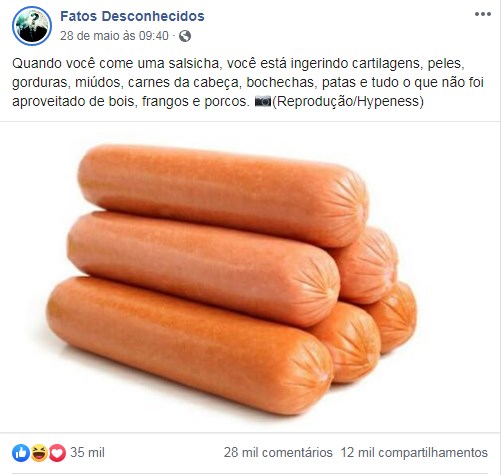The image size is (501, 475).
Task: View the 35 mil reactions count
Action: (87, 453)
